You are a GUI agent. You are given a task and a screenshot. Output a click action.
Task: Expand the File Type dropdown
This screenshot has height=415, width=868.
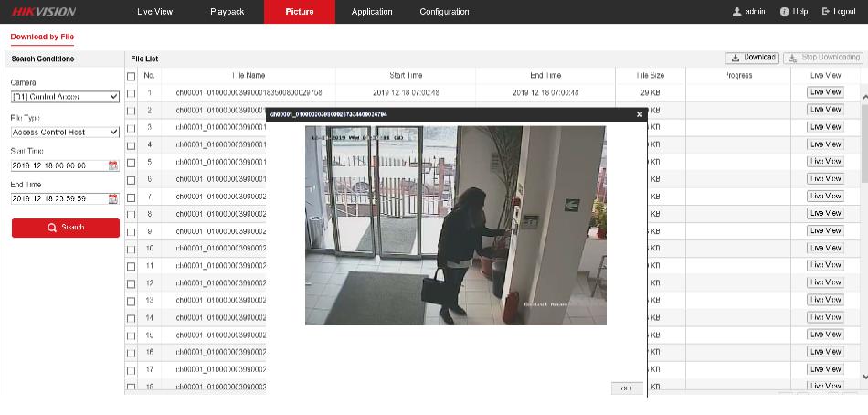coord(65,132)
